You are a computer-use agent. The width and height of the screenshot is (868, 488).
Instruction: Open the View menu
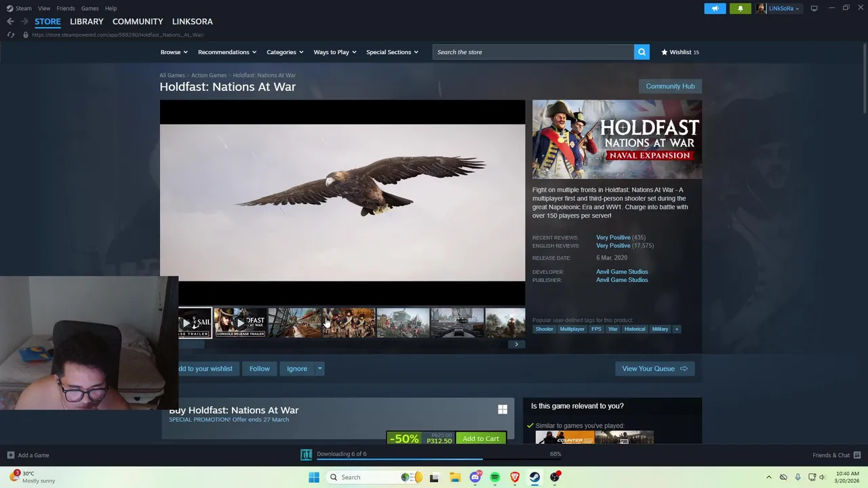pyautogui.click(x=44, y=8)
